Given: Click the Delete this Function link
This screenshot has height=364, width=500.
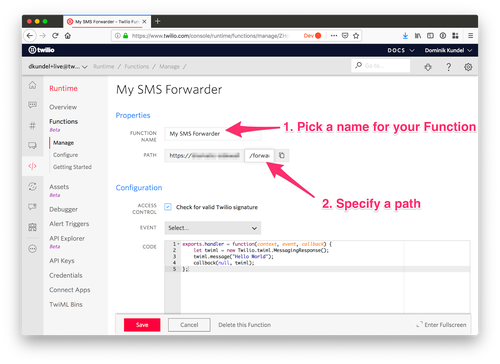Looking at the screenshot, I should coord(244,325).
